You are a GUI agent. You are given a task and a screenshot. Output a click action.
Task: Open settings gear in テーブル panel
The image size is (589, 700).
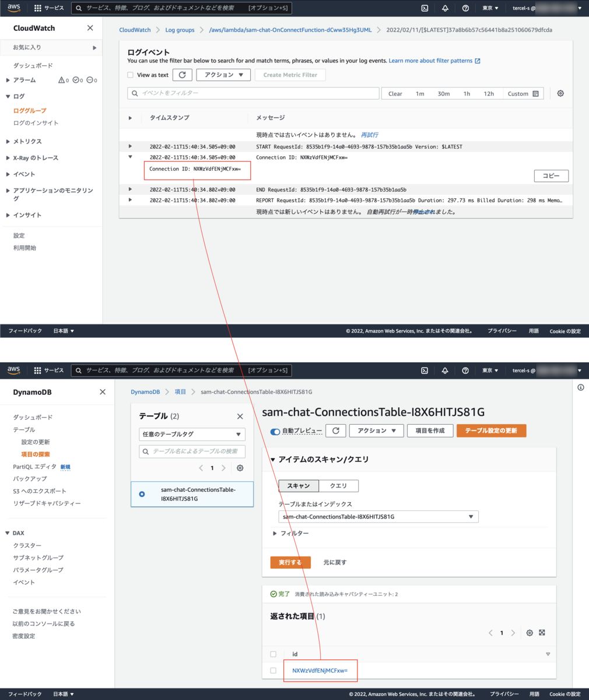pyautogui.click(x=240, y=468)
